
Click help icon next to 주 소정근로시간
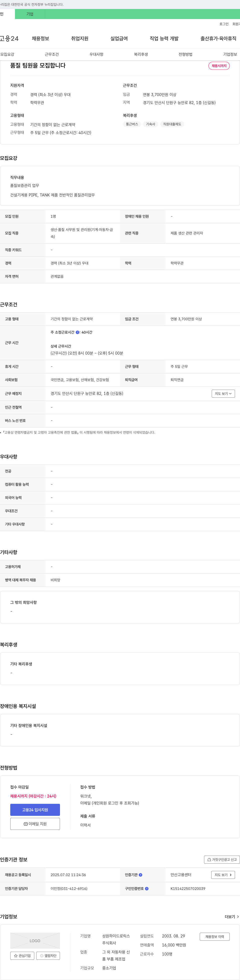tap(77, 333)
